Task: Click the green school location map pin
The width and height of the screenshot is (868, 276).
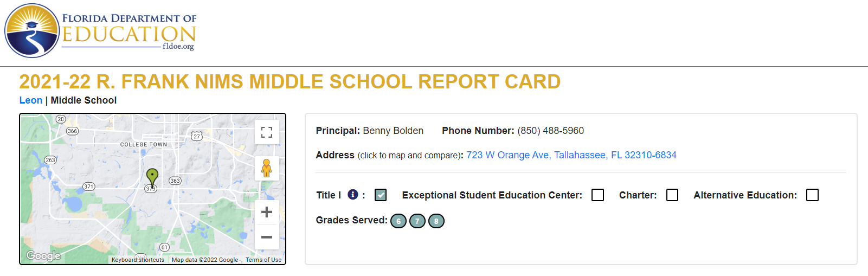Action: pos(152,178)
